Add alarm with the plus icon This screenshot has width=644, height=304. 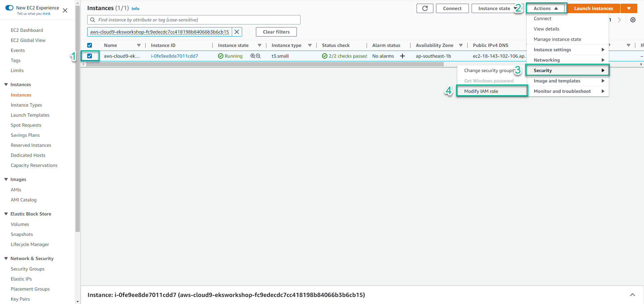[x=402, y=56]
